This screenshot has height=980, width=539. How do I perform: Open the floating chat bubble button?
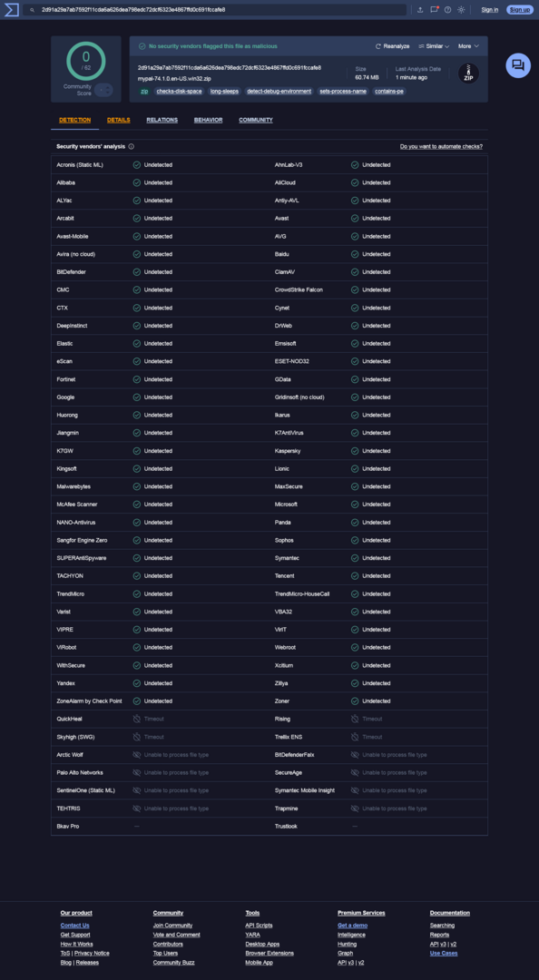point(518,65)
